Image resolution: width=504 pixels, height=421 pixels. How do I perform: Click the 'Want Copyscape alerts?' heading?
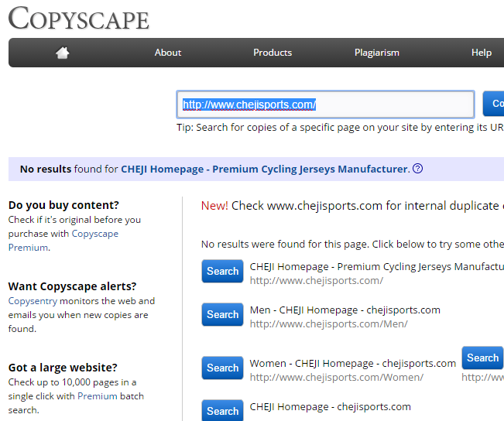pyautogui.click(x=72, y=286)
